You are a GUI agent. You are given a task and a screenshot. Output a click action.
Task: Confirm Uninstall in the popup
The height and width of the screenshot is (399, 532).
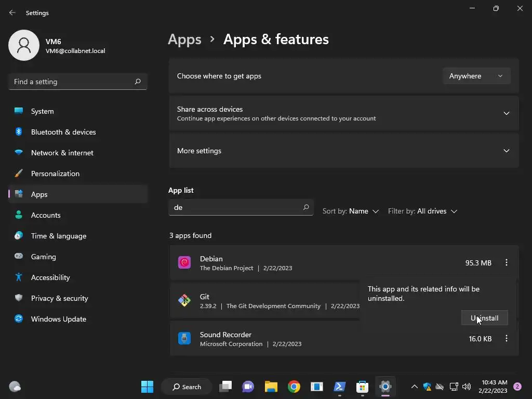[x=484, y=318]
